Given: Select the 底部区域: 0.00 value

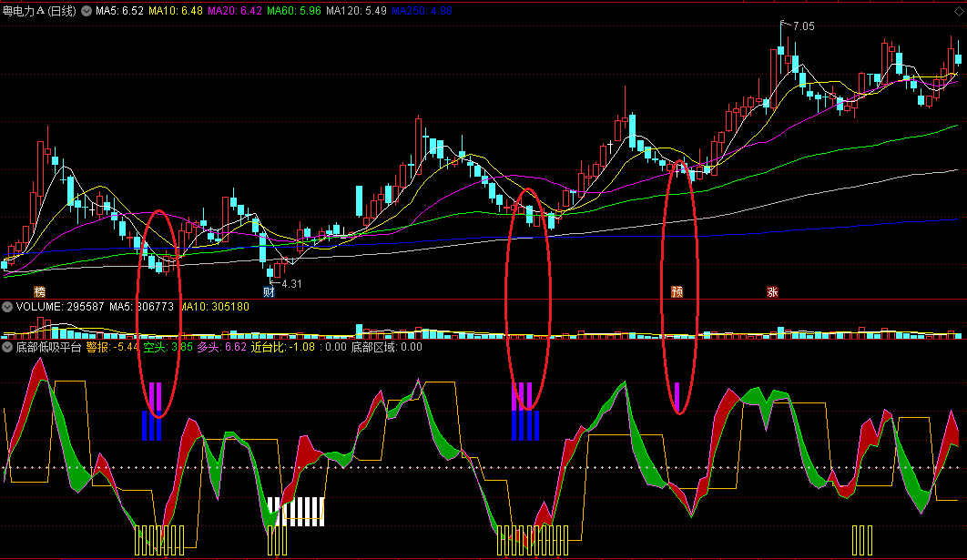Looking at the screenshot, I should click(x=387, y=347).
